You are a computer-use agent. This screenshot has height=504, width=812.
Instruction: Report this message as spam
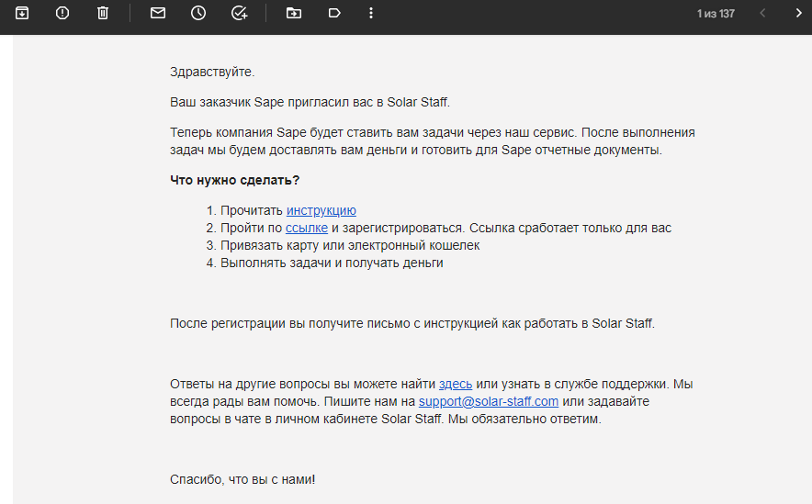click(62, 13)
